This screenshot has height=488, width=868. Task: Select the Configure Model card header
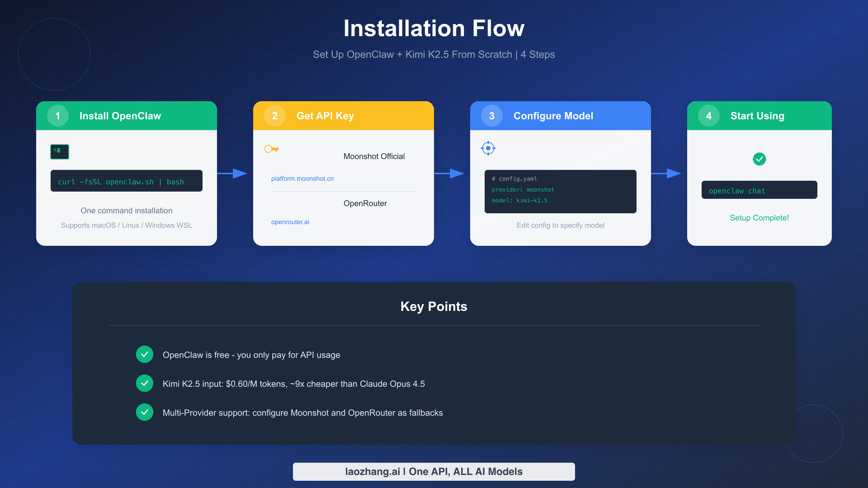tap(560, 116)
